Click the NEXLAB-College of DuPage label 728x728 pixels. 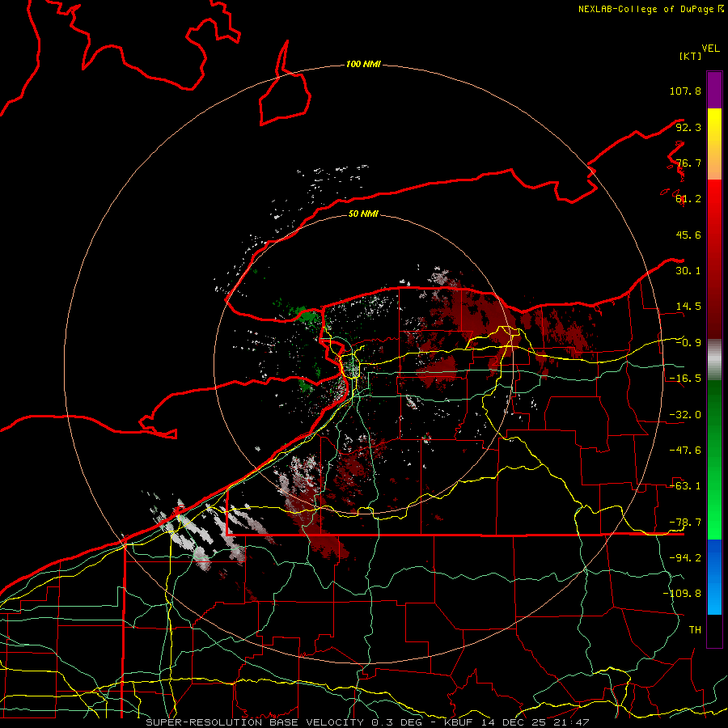point(645,9)
